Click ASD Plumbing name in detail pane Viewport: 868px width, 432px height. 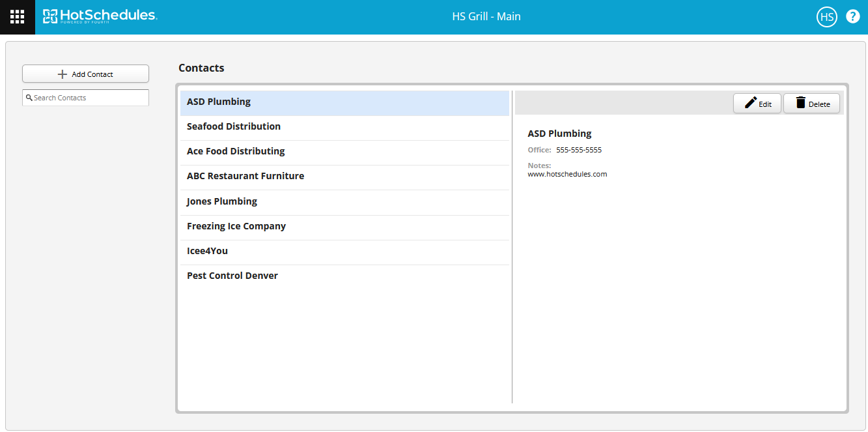[559, 134]
